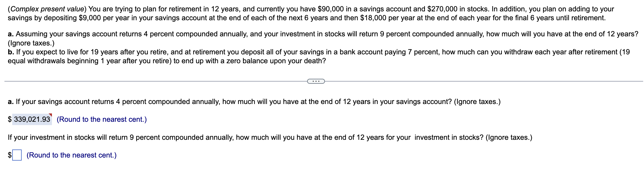Click the horizontal divider line separating sections
644x180 pixels.
[139, 81]
